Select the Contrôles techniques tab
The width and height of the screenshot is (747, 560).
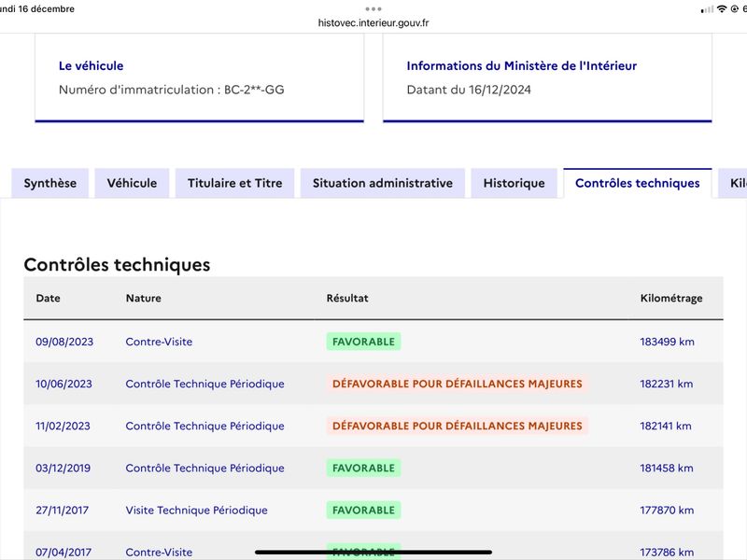638,183
